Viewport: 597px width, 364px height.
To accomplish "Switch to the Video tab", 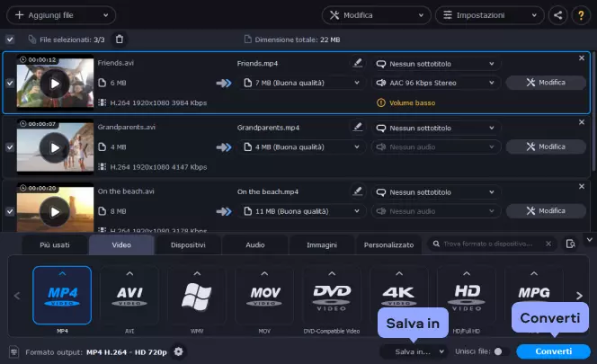I will pos(121,244).
